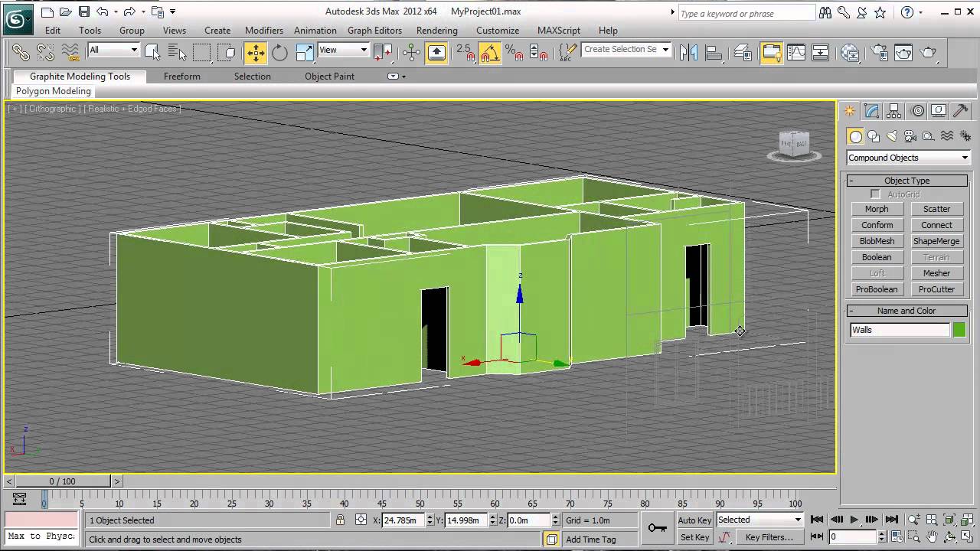Select the Select and Move tool
This screenshot has width=980, height=551.
point(255,52)
